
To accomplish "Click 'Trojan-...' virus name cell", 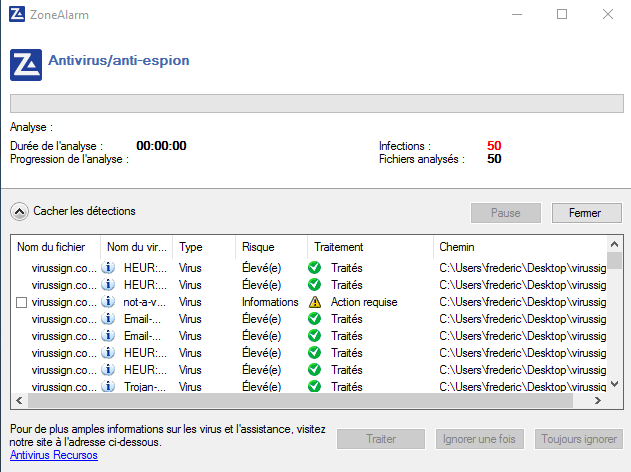I will point(145,387).
